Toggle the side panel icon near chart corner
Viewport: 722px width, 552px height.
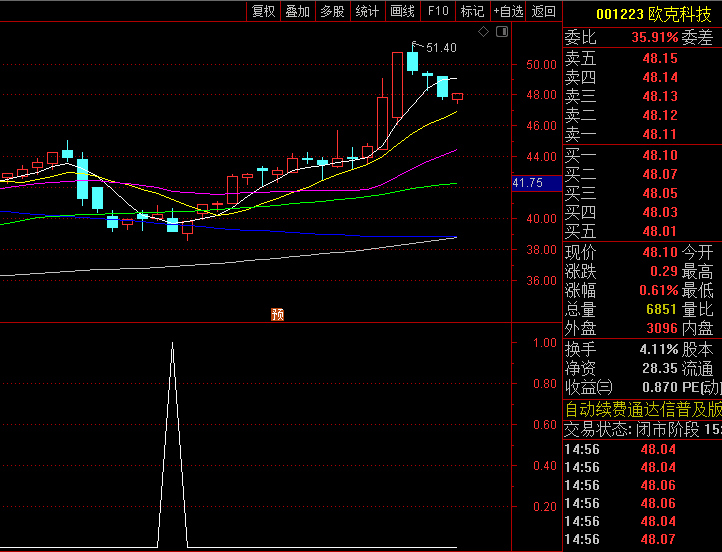502,32
